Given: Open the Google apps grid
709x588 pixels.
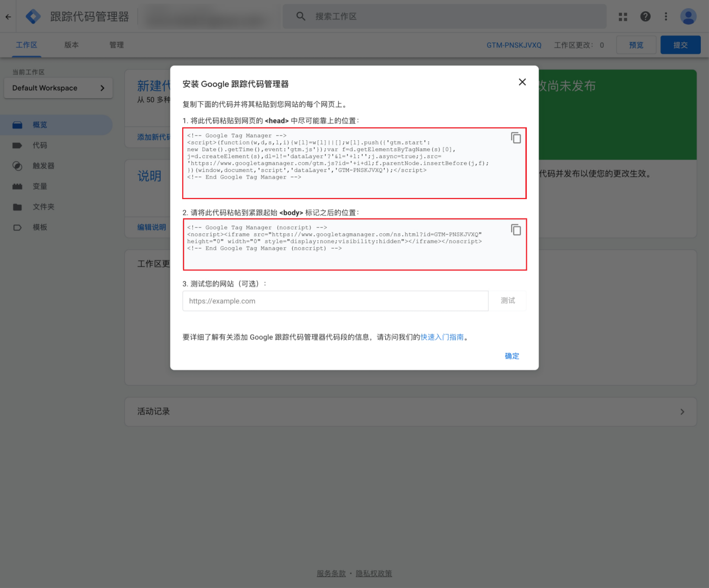Looking at the screenshot, I should click(623, 16).
